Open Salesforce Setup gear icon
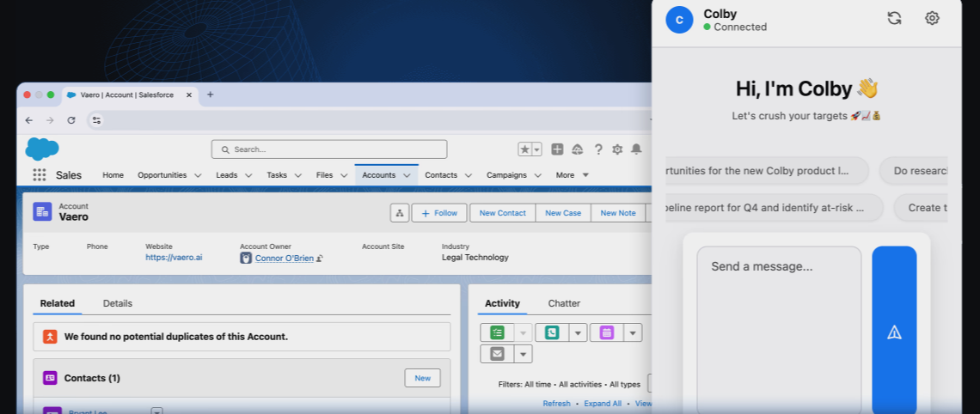 pyautogui.click(x=617, y=149)
